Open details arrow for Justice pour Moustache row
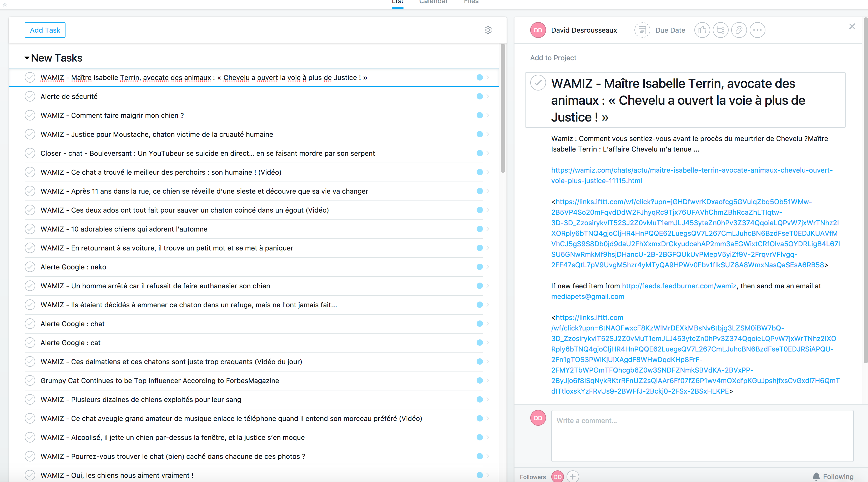868x482 pixels. click(x=488, y=134)
